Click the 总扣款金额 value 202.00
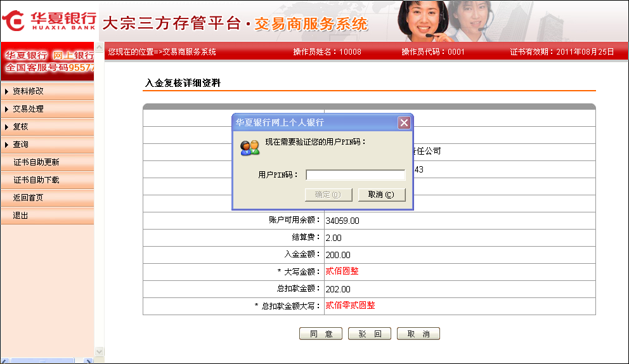The height and width of the screenshot is (364, 629). (338, 289)
